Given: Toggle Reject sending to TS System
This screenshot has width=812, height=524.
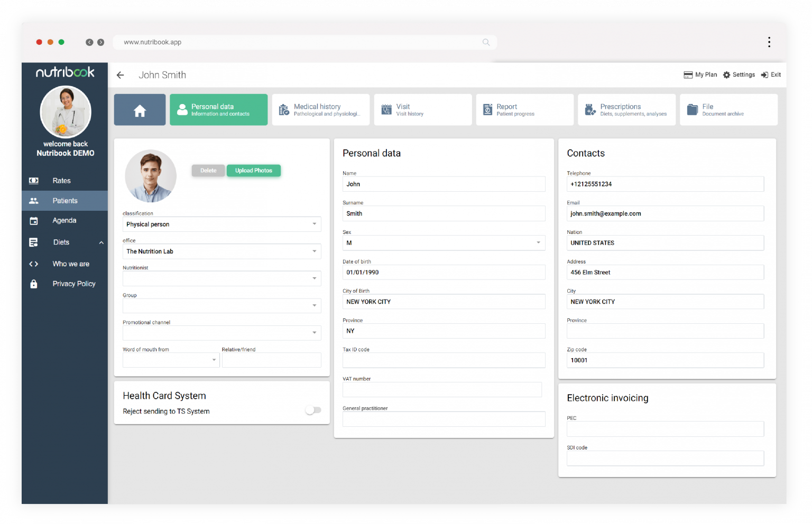Looking at the screenshot, I should click(x=313, y=410).
